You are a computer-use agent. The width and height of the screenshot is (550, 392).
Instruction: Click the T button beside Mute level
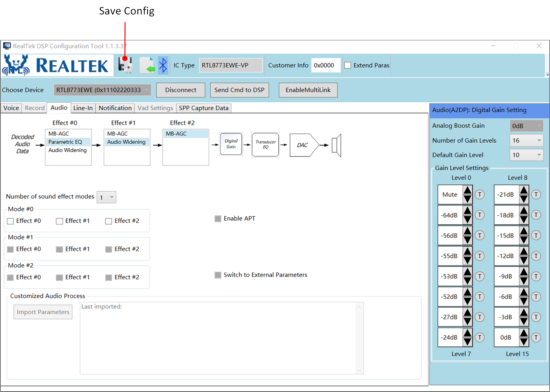[479, 194]
